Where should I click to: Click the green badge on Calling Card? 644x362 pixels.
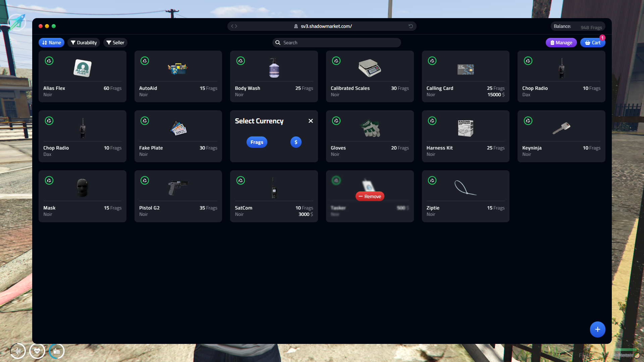(x=432, y=61)
